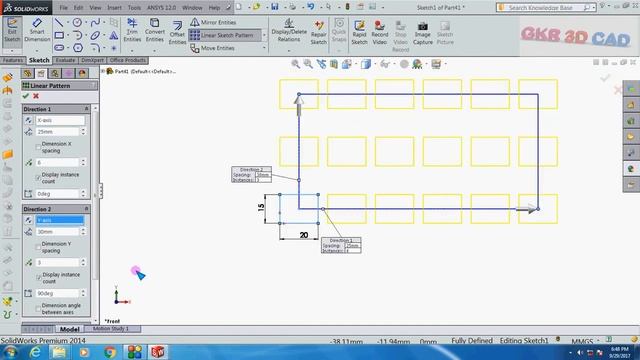
Task: Click the Image Capture tool
Action: tap(422, 33)
